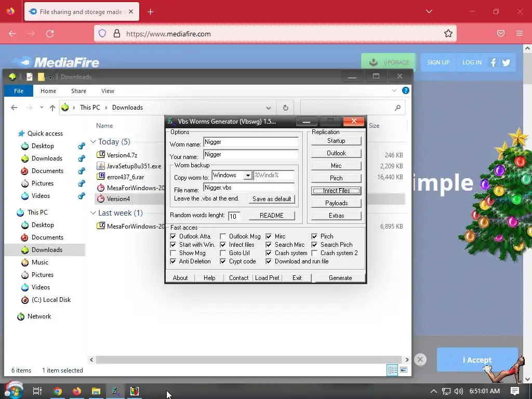
Task: Click Contact in the Vbswg bottom bar
Action: [x=238, y=278]
